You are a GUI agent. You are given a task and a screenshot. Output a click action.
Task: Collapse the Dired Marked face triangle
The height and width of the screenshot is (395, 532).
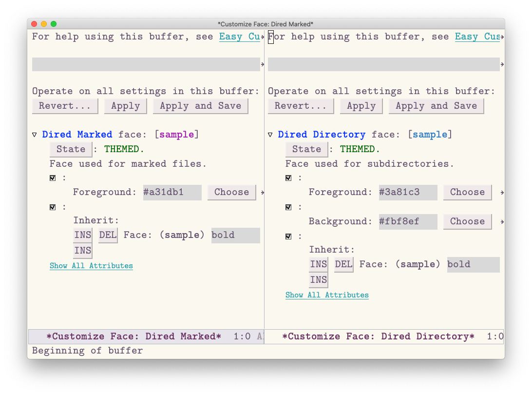[35, 135]
